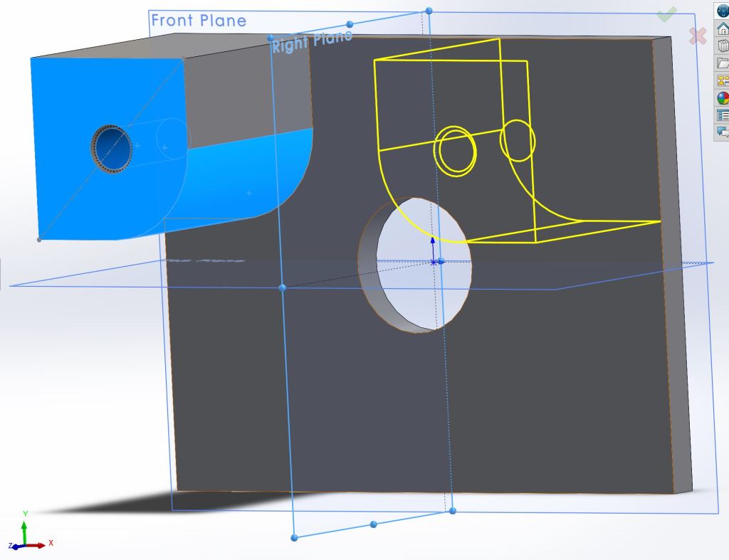Open the File Explorer folder tab

722,63
